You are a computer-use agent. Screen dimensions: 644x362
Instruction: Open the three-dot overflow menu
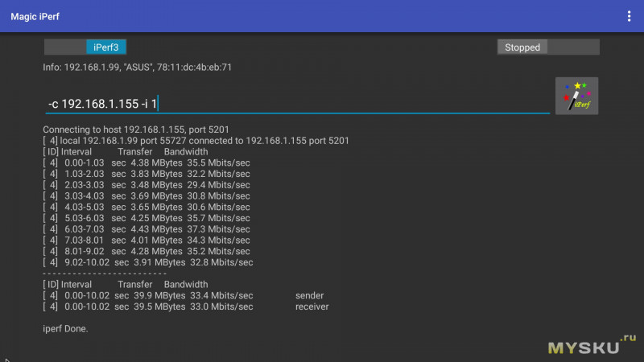point(629,16)
